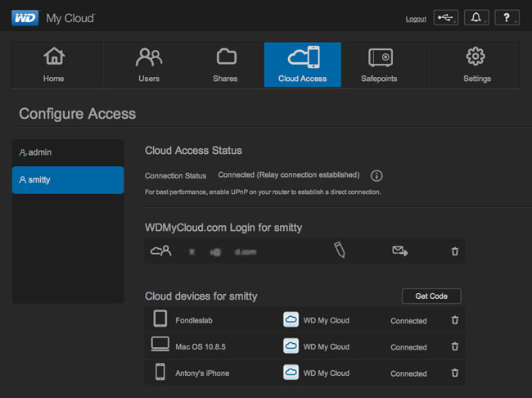Click the 'Cloud devices for smitty' heading
The width and height of the screenshot is (532, 398).
pos(201,296)
